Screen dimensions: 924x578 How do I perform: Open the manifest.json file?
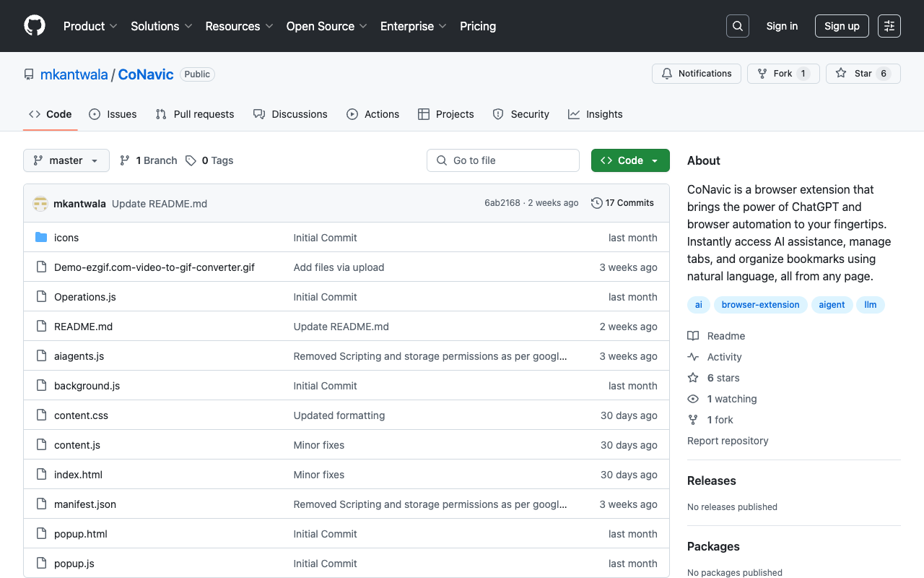84,504
